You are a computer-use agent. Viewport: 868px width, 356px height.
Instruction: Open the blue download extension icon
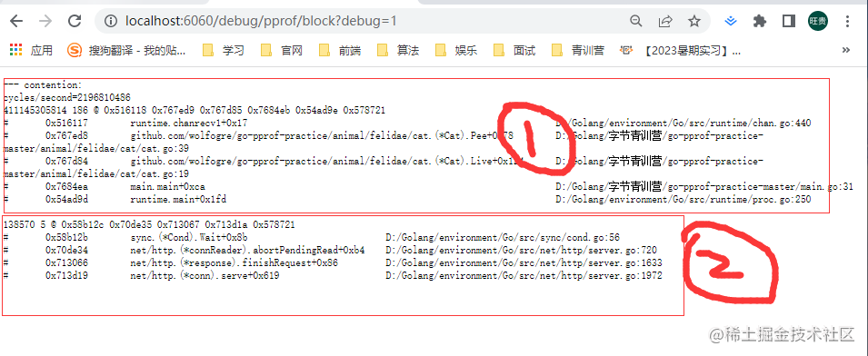(x=732, y=22)
